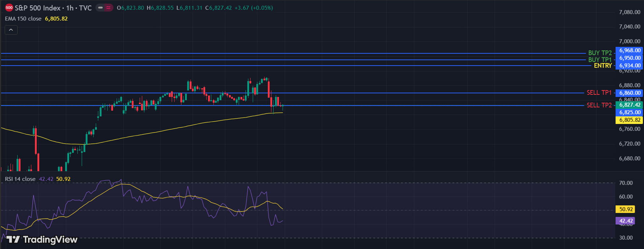
Task: Select the yellow ENTRY line label
Action: (x=603, y=66)
